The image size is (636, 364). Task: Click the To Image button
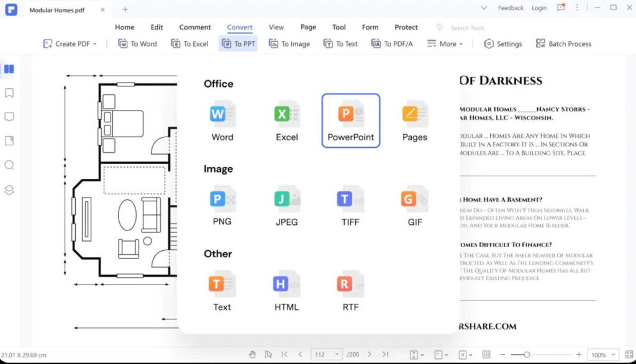click(x=289, y=44)
